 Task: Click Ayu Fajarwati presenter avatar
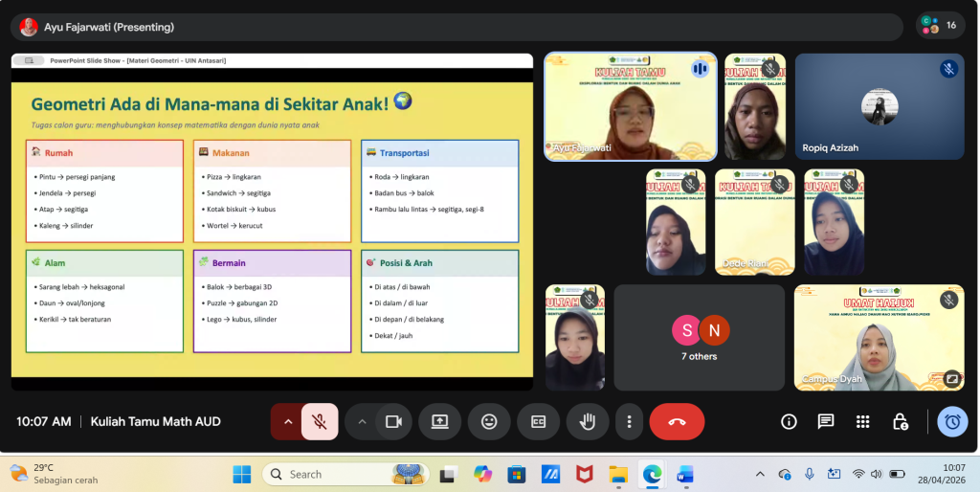29,27
